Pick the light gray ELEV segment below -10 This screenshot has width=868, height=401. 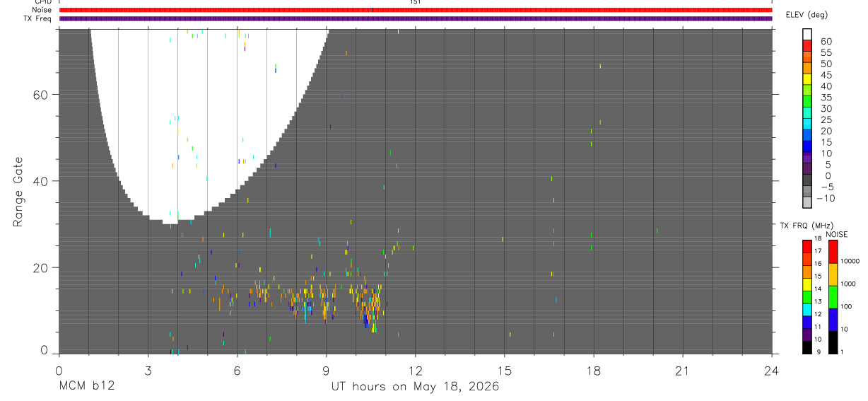[807, 203]
